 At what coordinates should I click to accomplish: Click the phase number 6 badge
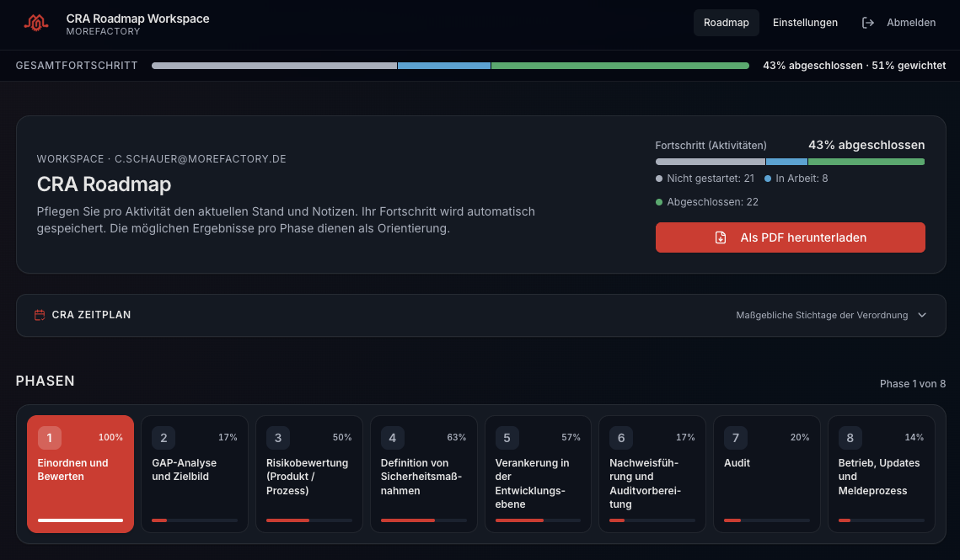621,438
